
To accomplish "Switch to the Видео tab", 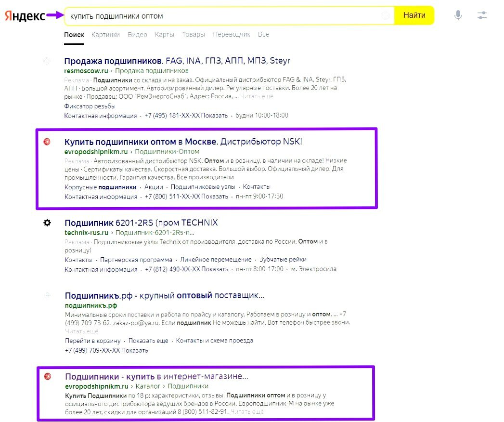I will 137,35.
